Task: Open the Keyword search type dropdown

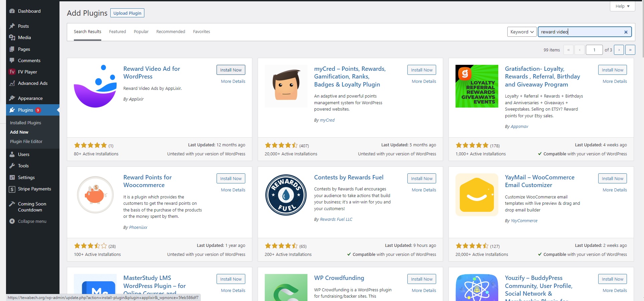Action: coord(522,32)
